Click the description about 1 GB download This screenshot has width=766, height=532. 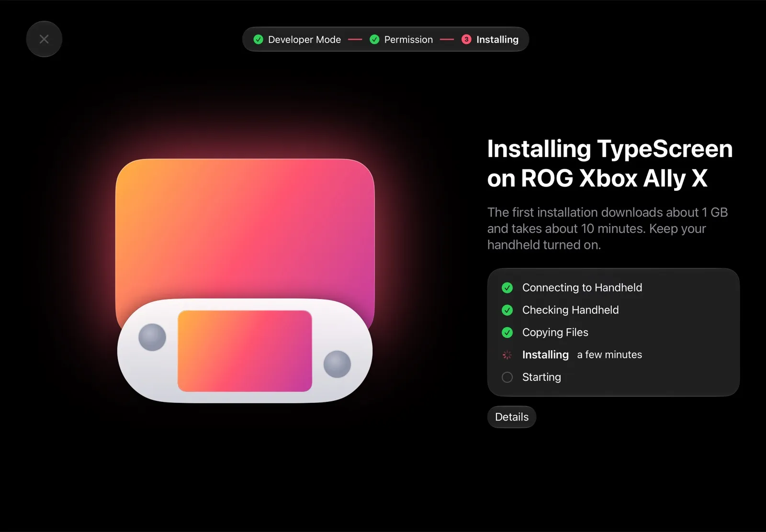tap(608, 229)
